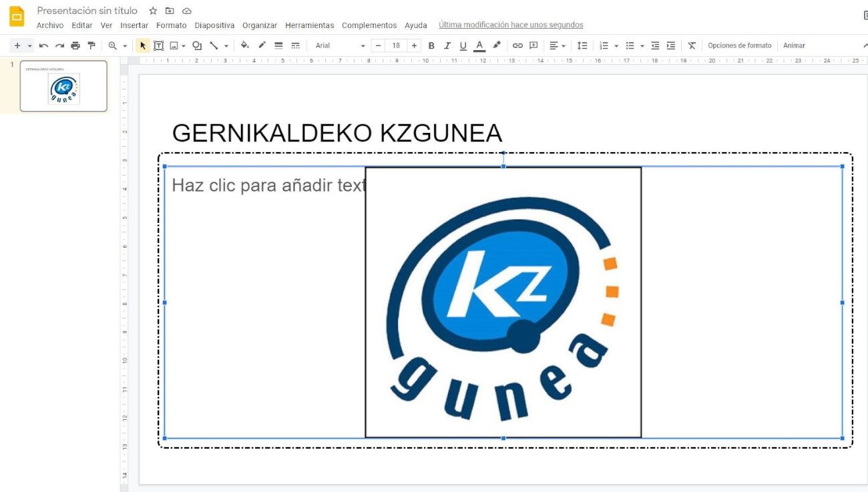The image size is (868, 492).
Task: Add a comment
Action: [533, 45]
